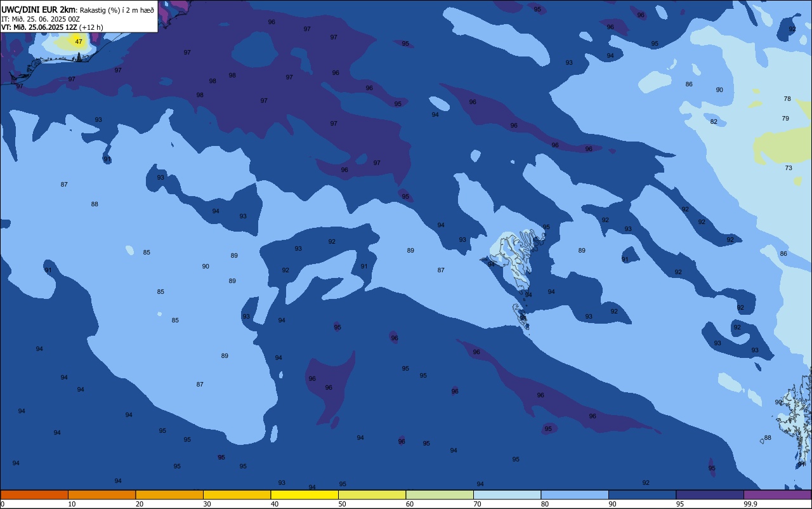Select the 90–95 medium blue legend swatch
Image resolution: width=812 pixels, height=509 pixels.
[642, 494]
